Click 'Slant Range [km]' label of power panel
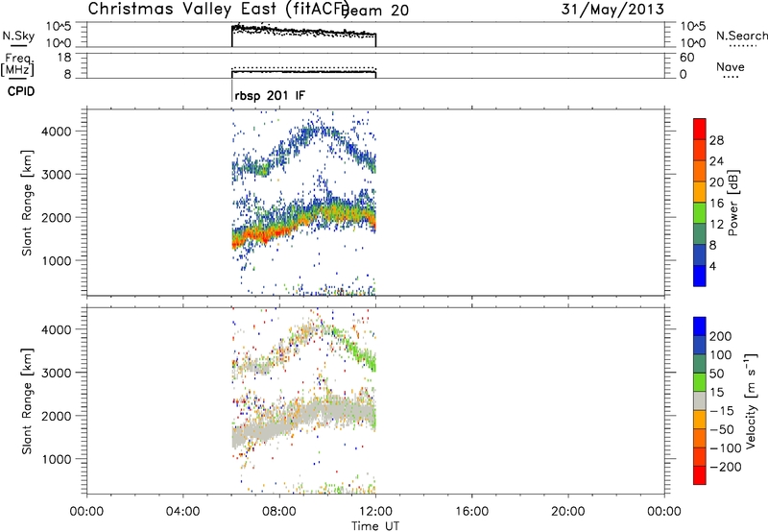The image size is (768, 532). [27, 203]
